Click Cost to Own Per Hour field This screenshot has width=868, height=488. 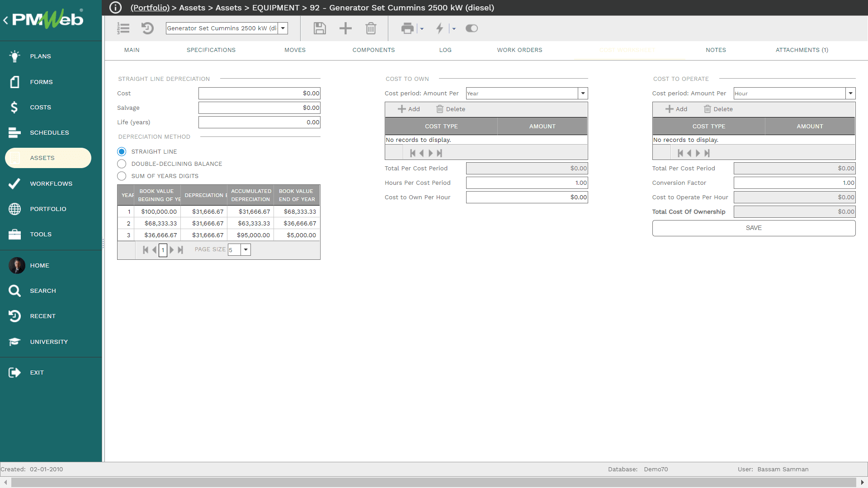click(527, 197)
